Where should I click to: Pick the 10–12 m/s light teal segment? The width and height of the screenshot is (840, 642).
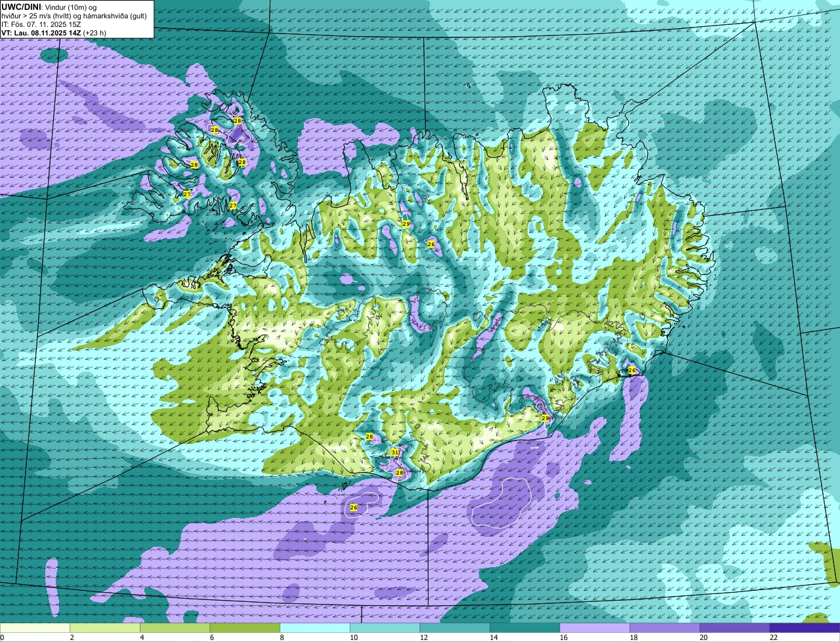pos(385,628)
